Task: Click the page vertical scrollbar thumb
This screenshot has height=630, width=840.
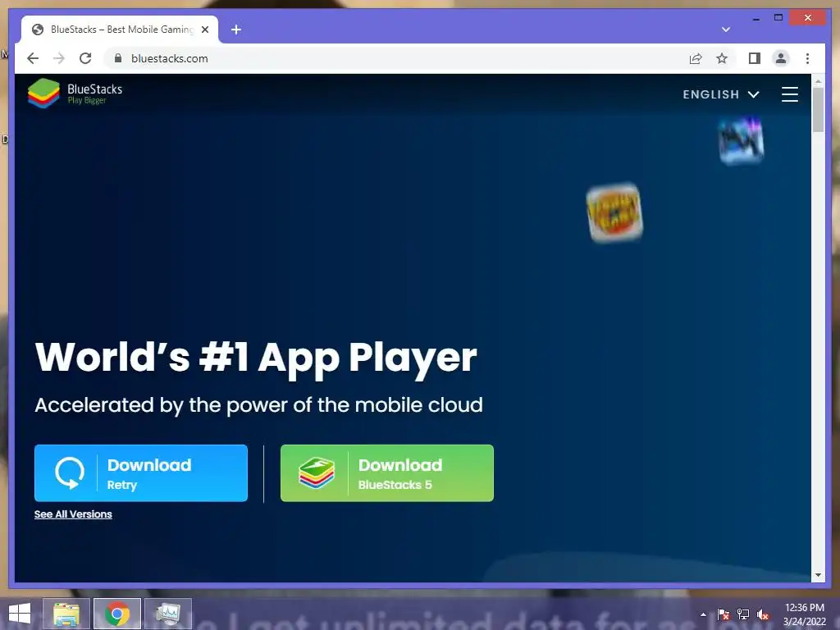Action: (x=818, y=109)
